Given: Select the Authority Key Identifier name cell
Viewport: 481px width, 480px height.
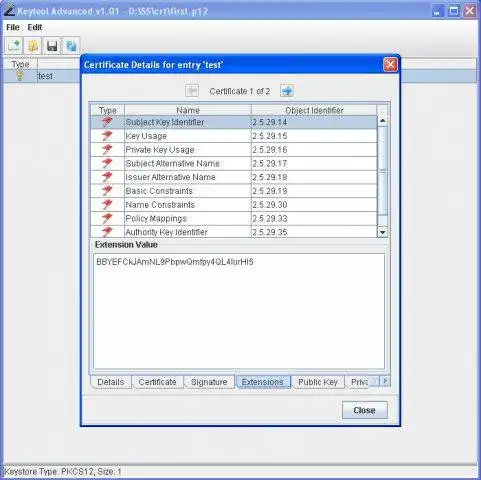Looking at the screenshot, I should tap(188, 232).
